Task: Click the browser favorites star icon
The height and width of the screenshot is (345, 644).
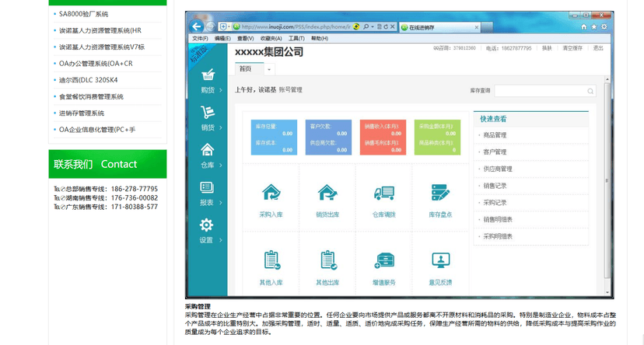Action: (x=594, y=26)
